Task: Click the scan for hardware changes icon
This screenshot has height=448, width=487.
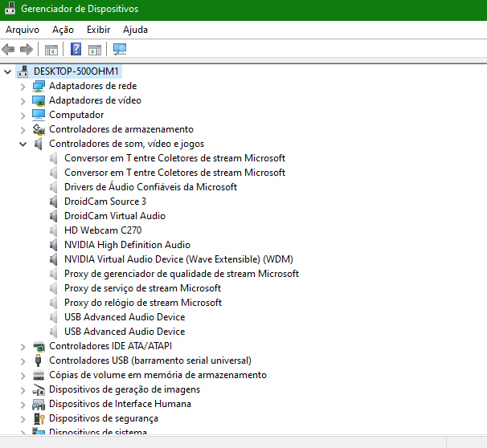Action: [x=120, y=49]
